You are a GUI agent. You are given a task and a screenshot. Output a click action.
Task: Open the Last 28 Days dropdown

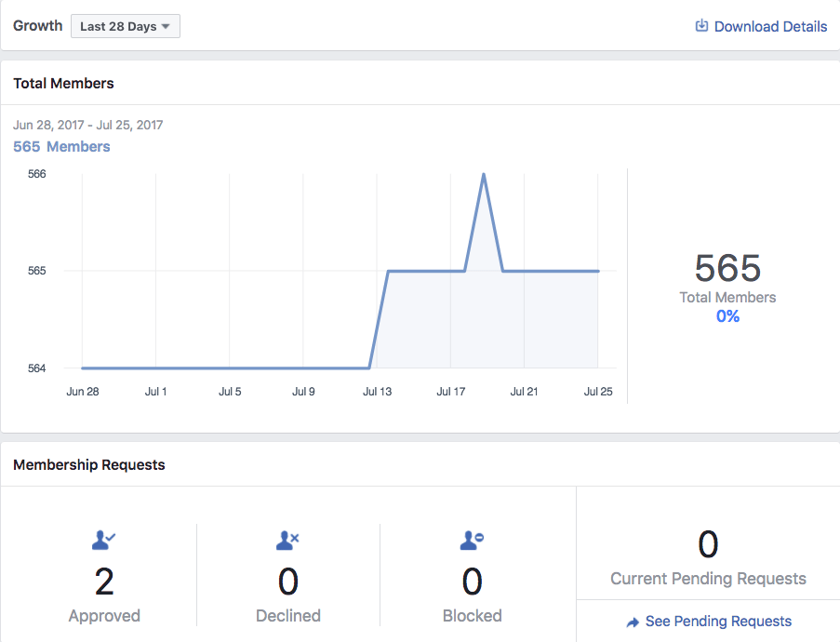coord(126,26)
